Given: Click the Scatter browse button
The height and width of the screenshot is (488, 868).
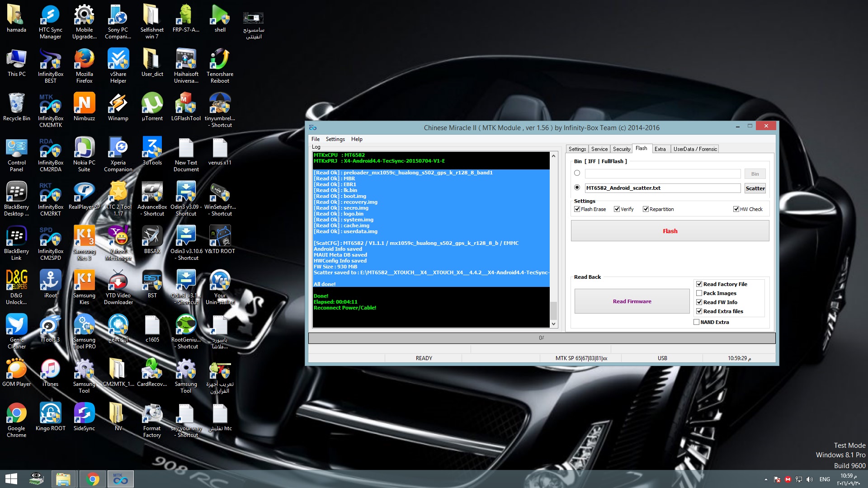Looking at the screenshot, I should click(x=755, y=188).
